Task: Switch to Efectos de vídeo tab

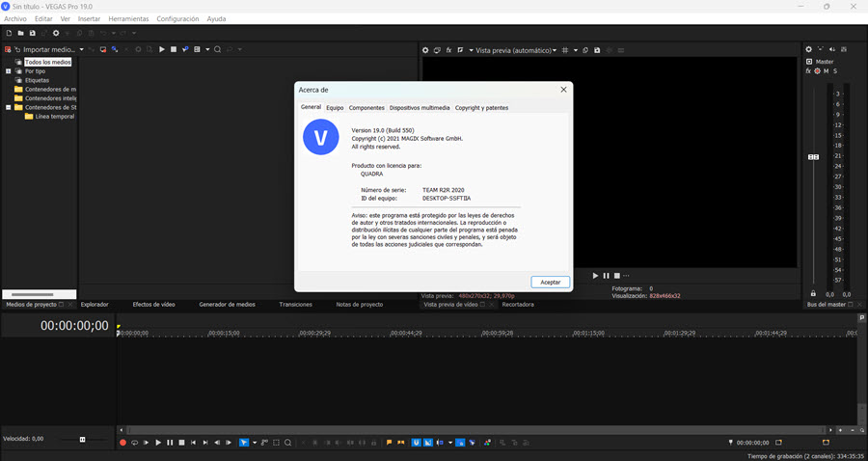Action: point(154,305)
